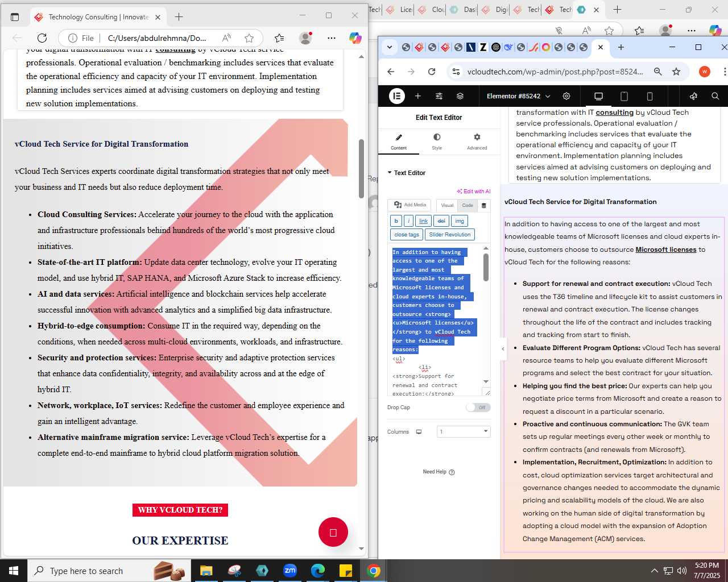
Task: Click the File address bar in left Edge
Action: point(156,38)
